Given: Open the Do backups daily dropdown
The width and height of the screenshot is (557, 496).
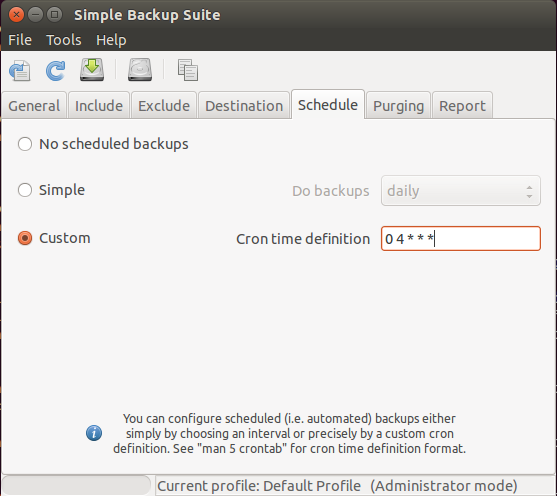Looking at the screenshot, I should click(x=461, y=191).
